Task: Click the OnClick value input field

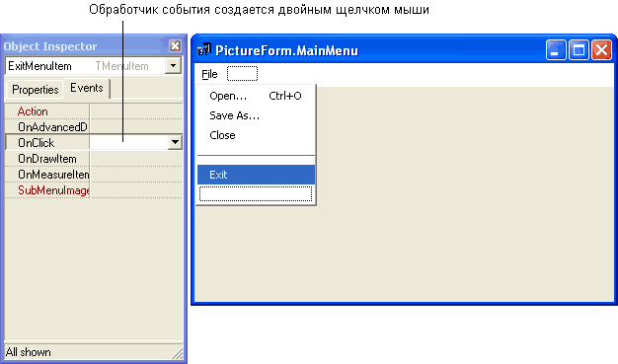Action: click(128, 142)
